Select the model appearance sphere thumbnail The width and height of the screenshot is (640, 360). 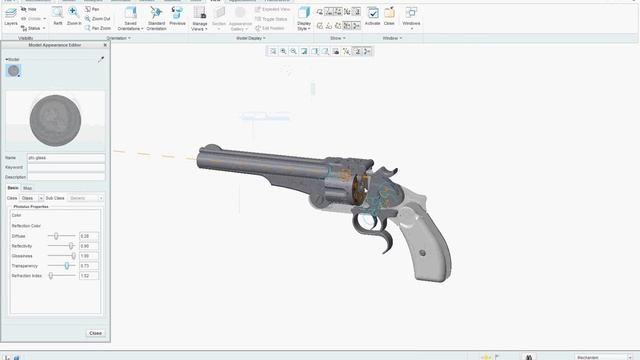pos(13,71)
